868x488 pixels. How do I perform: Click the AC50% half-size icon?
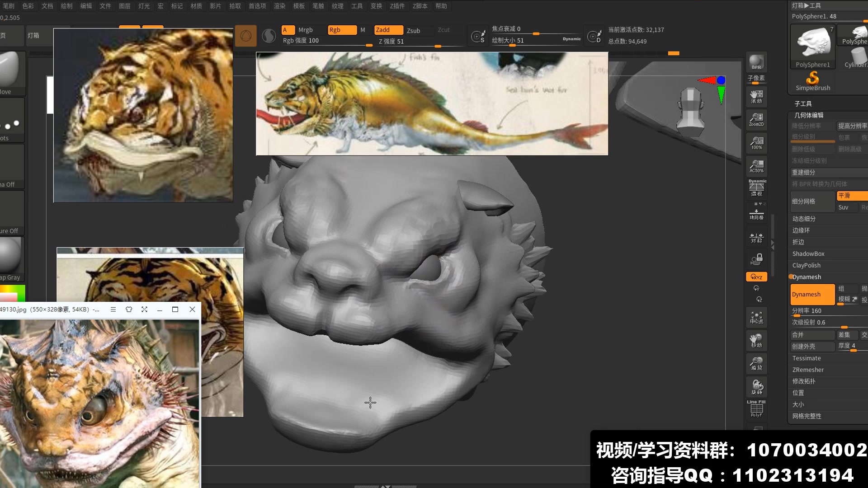coord(756,166)
